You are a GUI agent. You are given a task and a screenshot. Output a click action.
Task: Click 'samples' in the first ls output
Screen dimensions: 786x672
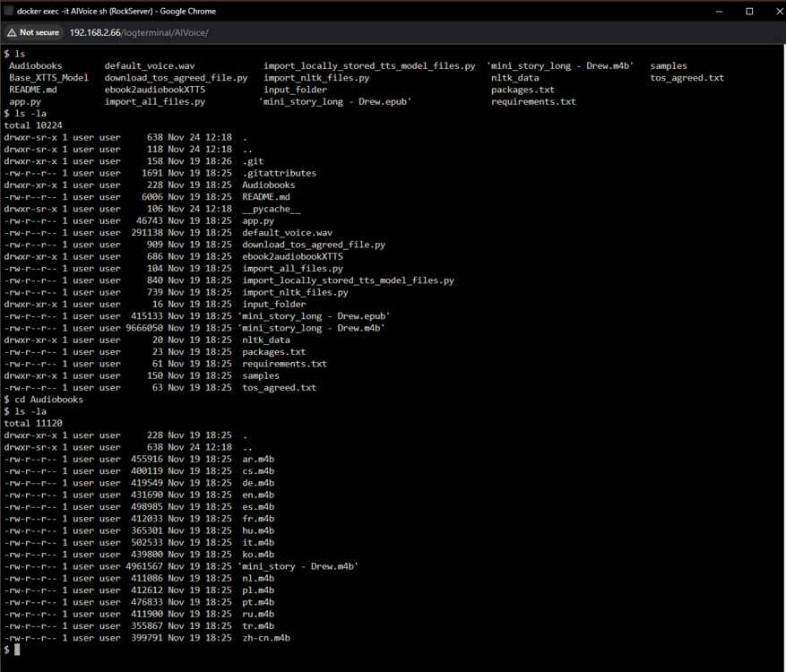coord(669,65)
